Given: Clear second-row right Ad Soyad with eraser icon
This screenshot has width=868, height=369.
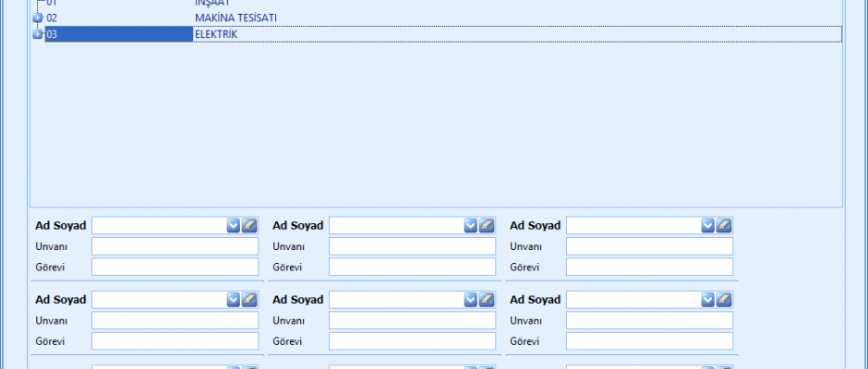Looking at the screenshot, I should click(724, 300).
